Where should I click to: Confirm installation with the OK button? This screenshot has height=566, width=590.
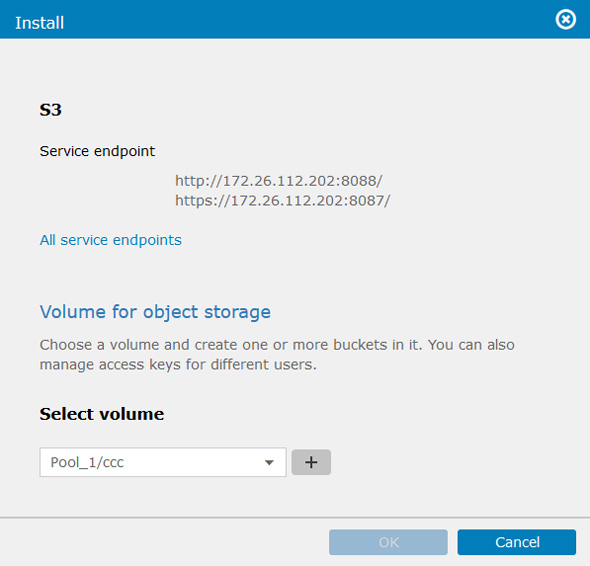click(388, 542)
